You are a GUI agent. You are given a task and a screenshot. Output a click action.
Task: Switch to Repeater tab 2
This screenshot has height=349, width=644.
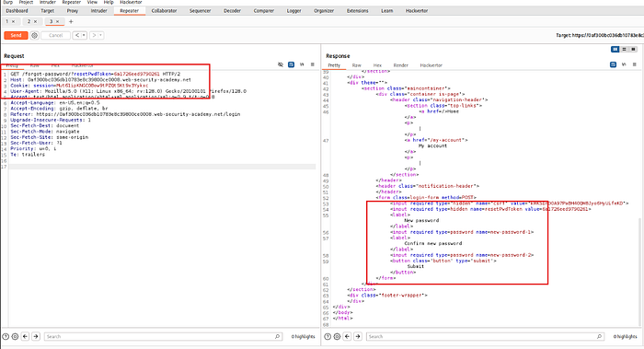(29, 21)
